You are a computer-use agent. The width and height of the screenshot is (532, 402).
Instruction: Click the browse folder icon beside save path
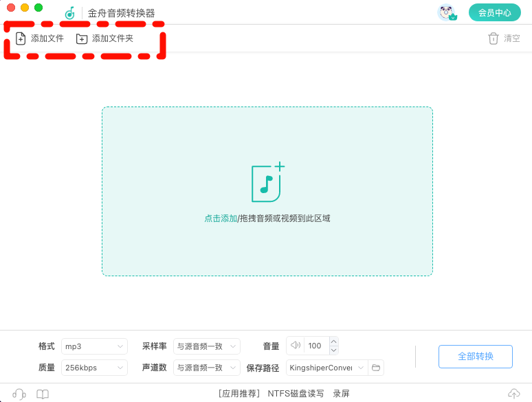(376, 368)
